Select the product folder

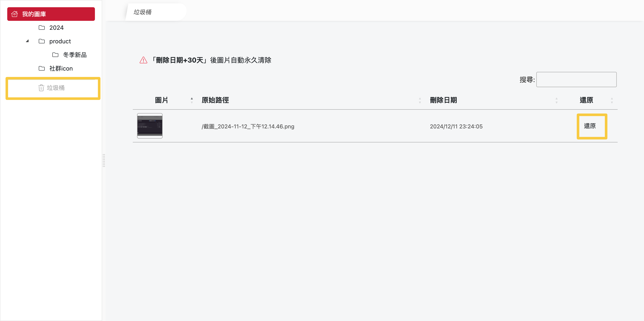(x=60, y=41)
